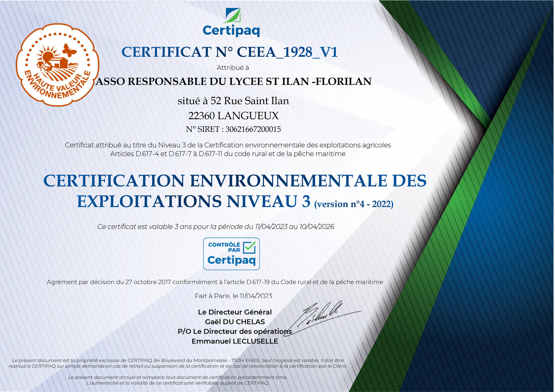Click the butterfly in the orange seal
The height and width of the screenshot is (392, 555).
pos(69,50)
